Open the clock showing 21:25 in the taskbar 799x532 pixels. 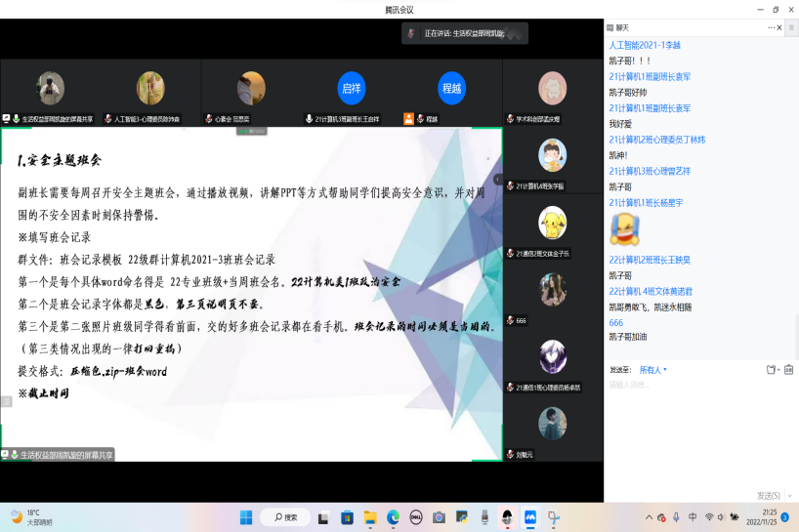tap(769, 516)
